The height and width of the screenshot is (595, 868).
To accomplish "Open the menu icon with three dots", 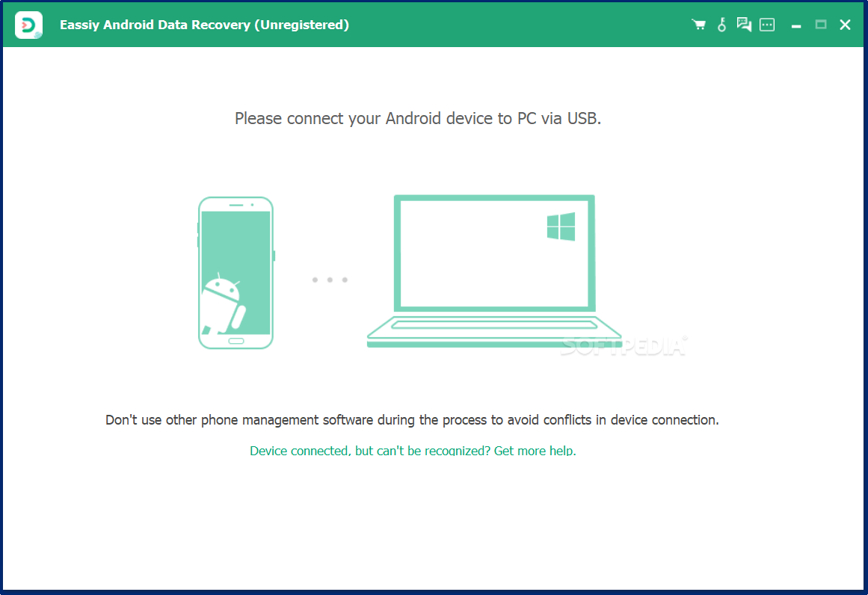I will 767,25.
